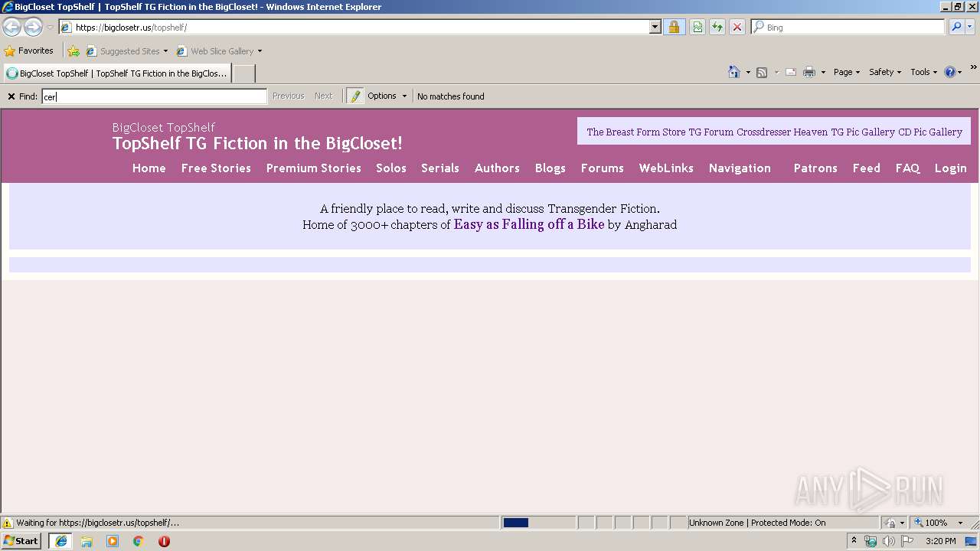Click the browser Forward arrow button
Viewport: 980px width, 551px height.
[x=33, y=28]
